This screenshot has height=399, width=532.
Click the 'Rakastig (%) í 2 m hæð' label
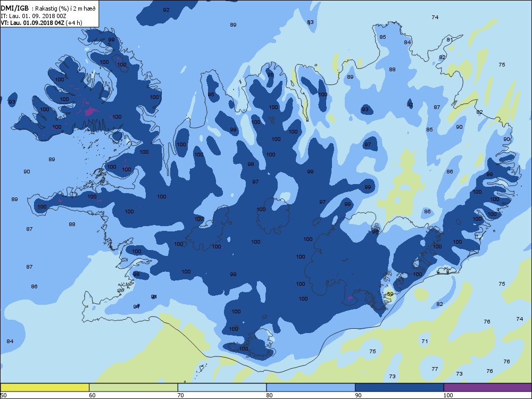pos(64,9)
